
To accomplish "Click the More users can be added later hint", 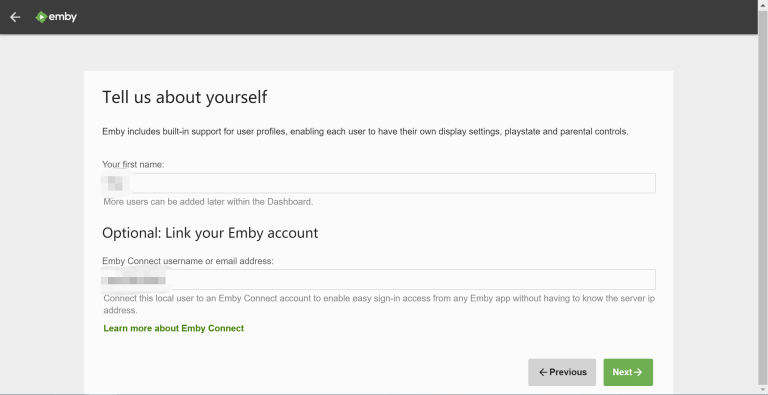I will [208, 201].
